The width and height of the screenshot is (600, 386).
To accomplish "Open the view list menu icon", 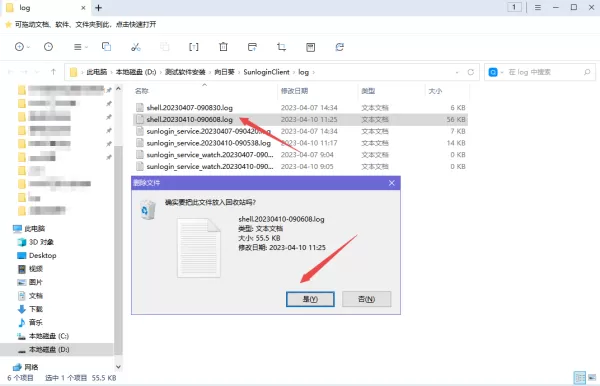I will tap(78, 47).
